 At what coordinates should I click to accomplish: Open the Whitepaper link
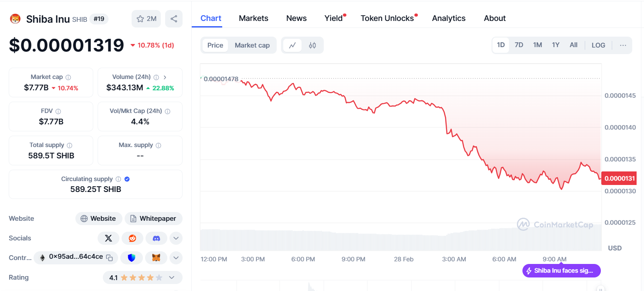coord(153,219)
